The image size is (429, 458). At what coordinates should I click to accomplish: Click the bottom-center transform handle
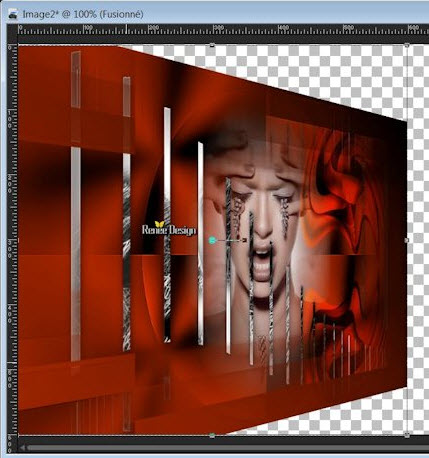212,435
